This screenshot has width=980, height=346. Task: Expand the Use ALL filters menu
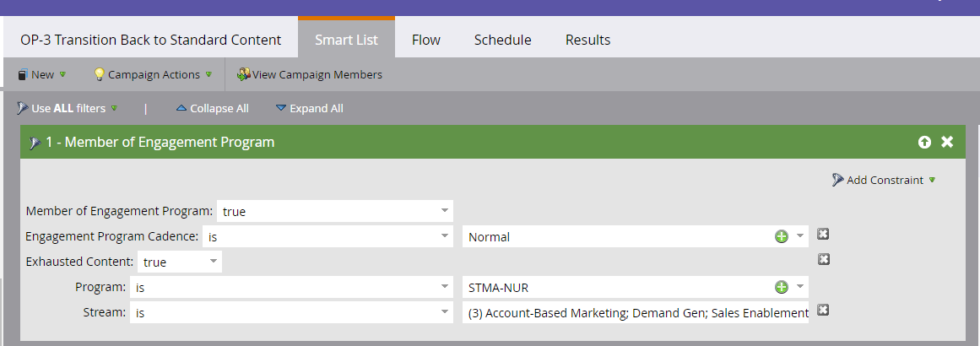pyautogui.click(x=68, y=108)
